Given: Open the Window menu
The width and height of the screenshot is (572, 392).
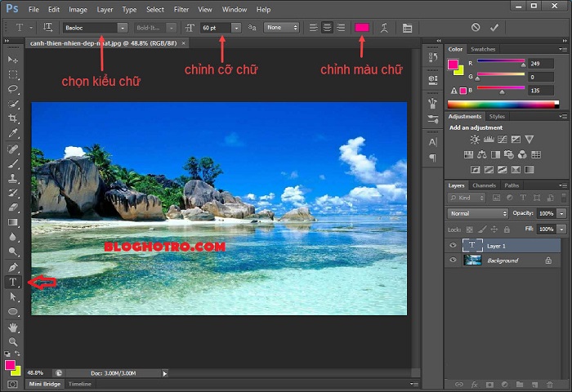Looking at the screenshot, I should pyautogui.click(x=235, y=10).
